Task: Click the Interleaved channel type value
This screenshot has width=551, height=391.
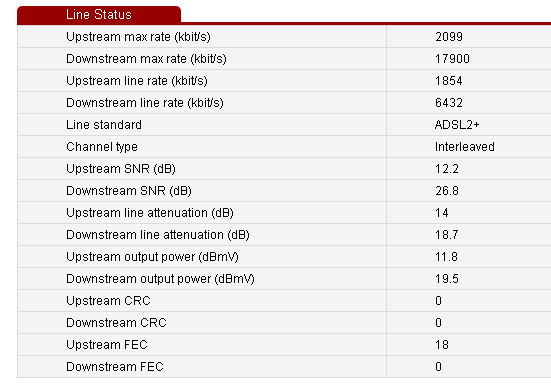Action: click(x=465, y=147)
